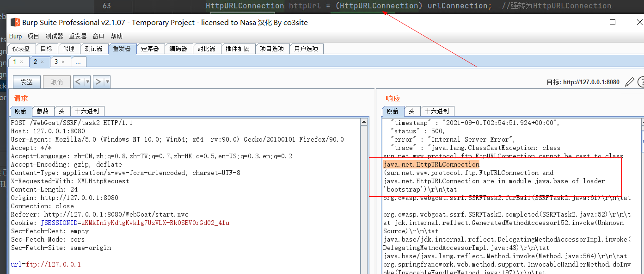Switch to the 测试器 main tab
This screenshot has height=274, width=644.
pos(94,49)
